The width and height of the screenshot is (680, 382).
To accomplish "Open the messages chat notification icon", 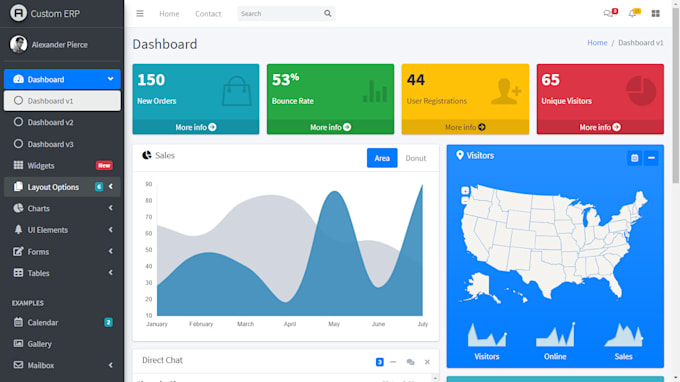I will click(610, 13).
